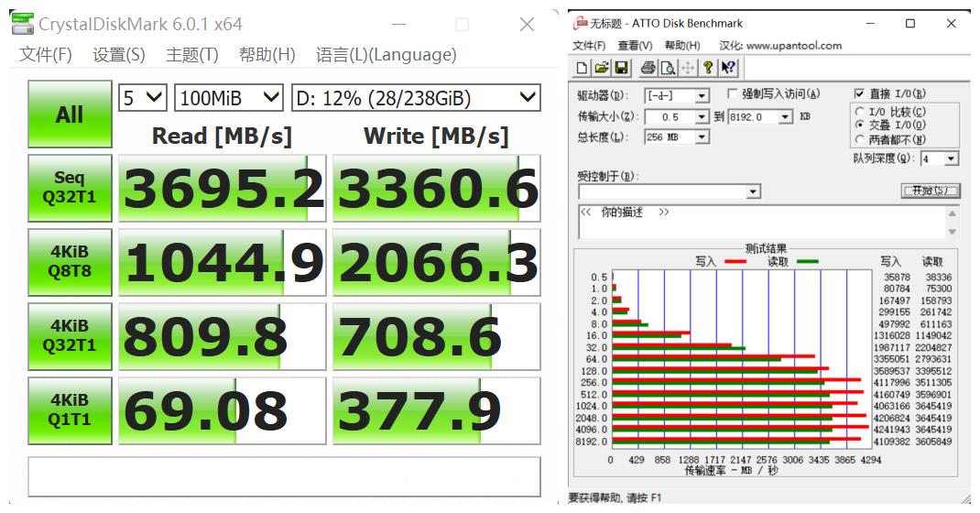Click the 4KiB Q32T1 test button

(70, 336)
